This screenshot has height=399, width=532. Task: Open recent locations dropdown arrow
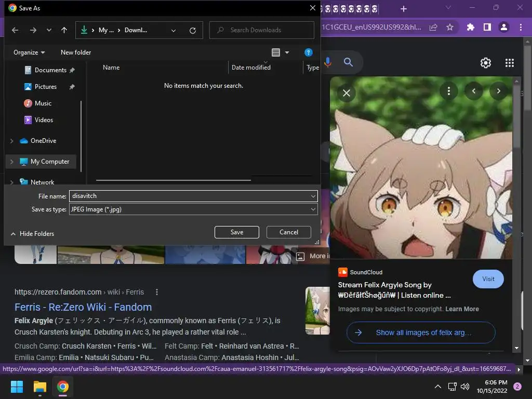49,30
